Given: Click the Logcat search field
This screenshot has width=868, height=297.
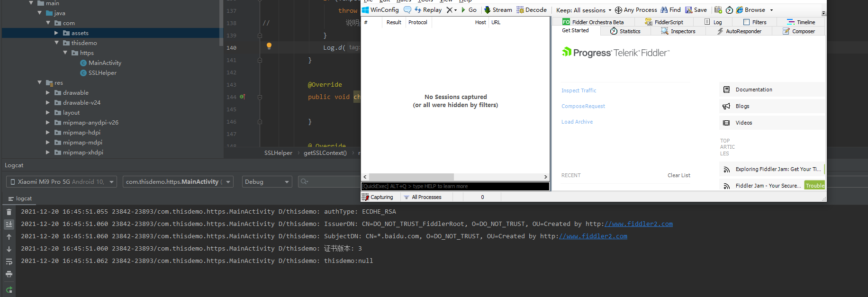Looking at the screenshot, I should click(330, 182).
